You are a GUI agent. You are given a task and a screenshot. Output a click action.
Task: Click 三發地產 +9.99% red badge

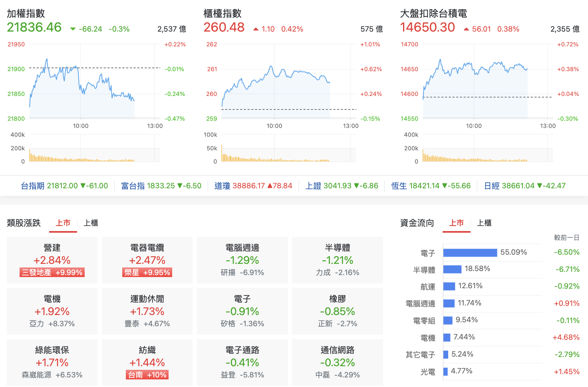click(x=52, y=273)
